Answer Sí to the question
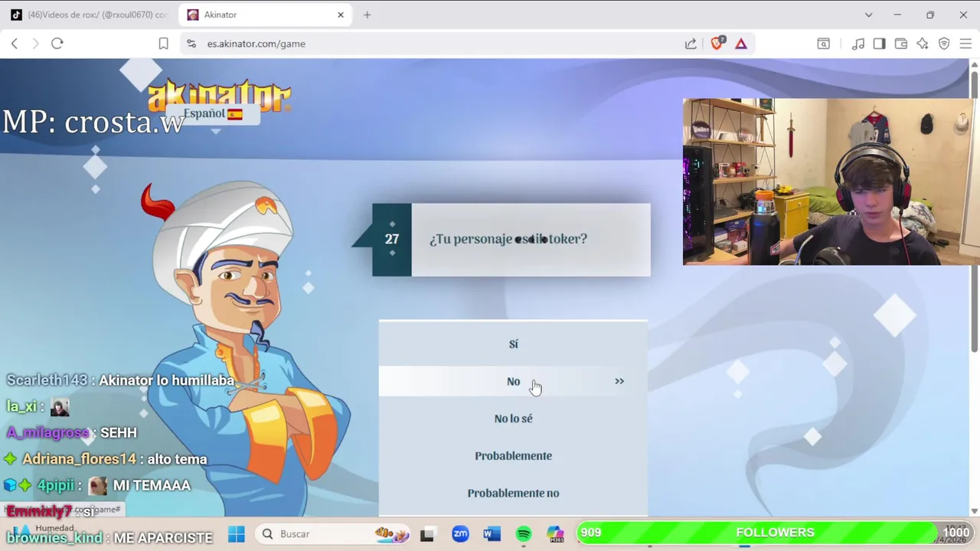980x551 pixels. [513, 344]
